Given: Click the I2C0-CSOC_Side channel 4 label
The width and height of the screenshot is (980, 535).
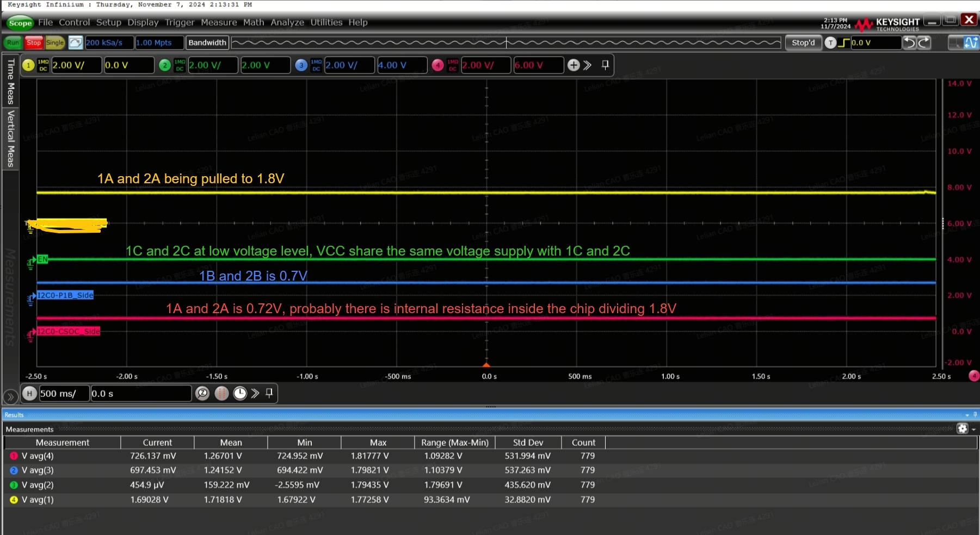Looking at the screenshot, I should point(69,331).
